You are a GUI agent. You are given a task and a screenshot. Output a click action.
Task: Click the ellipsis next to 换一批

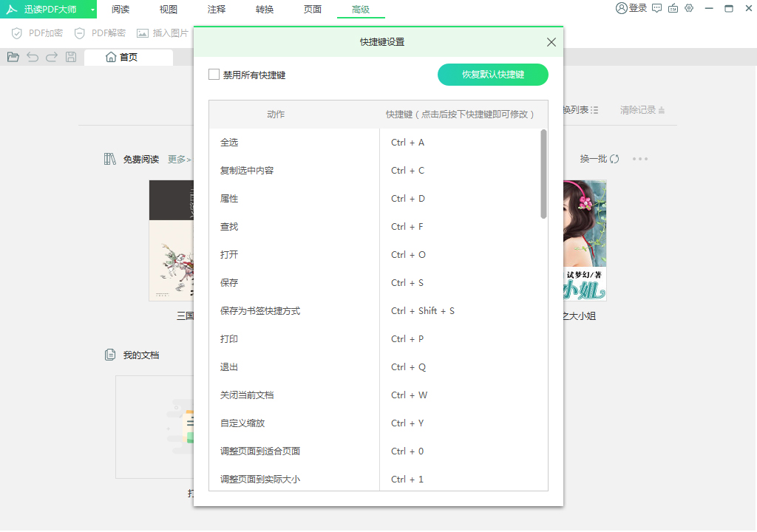(640, 158)
